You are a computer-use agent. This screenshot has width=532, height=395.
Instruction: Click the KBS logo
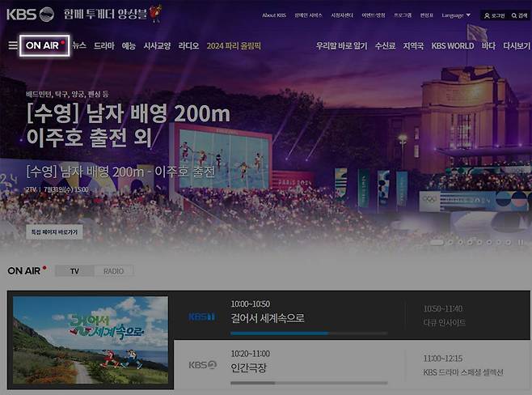[30, 15]
